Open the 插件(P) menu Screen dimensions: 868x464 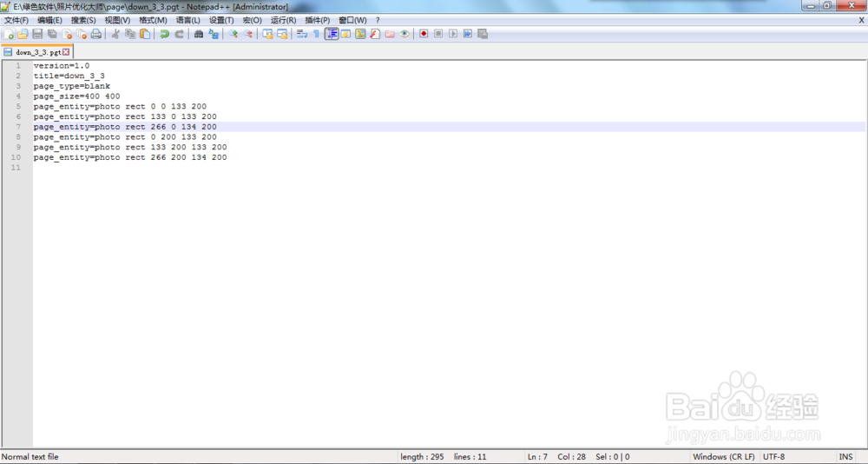point(318,20)
